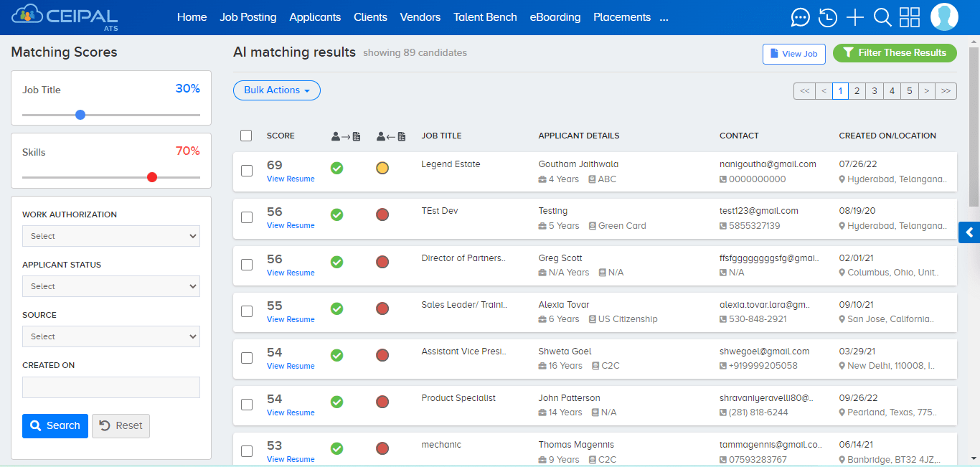Open the global search icon
This screenshot has height=467, width=980.
click(882, 16)
